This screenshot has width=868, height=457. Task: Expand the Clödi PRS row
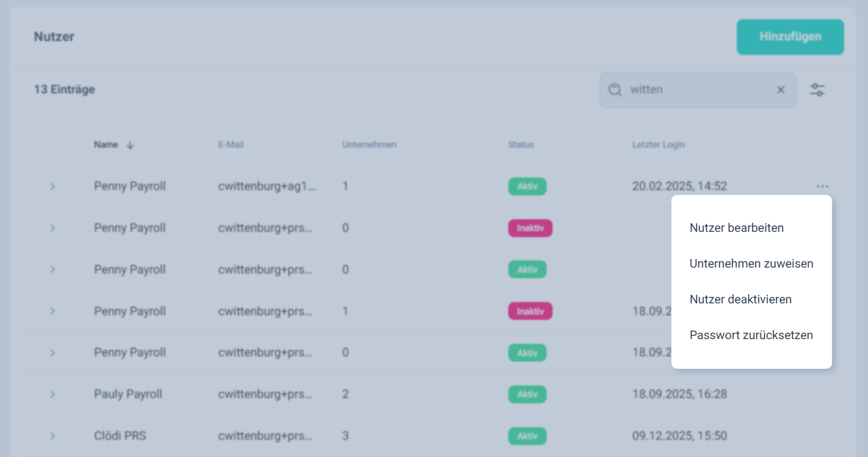[x=52, y=436]
